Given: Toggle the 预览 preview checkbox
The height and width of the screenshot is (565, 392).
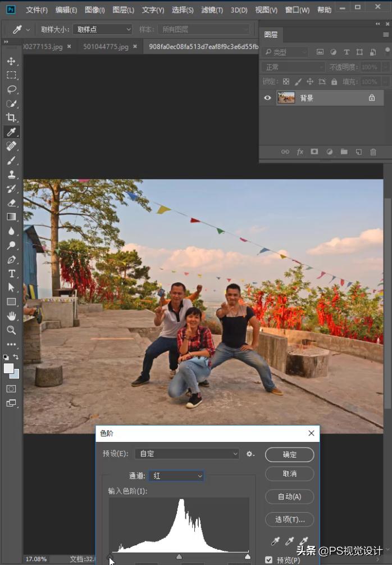Looking at the screenshot, I should (x=268, y=560).
